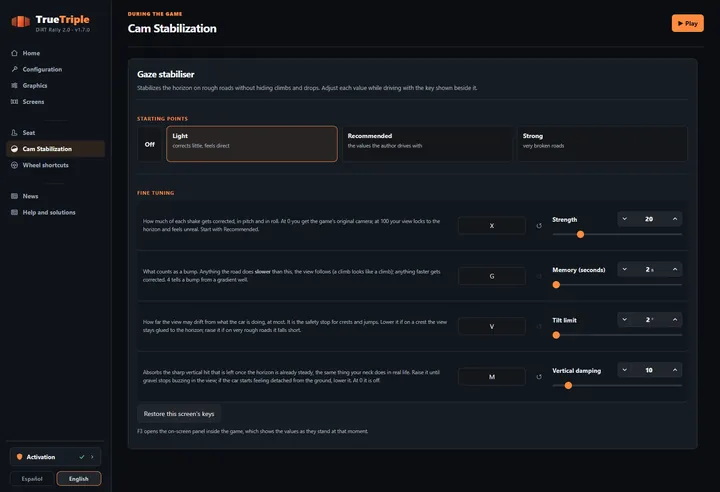This screenshot has height=492, width=720.
Task: Click the Strength value field showing 20
Action: 649,219
